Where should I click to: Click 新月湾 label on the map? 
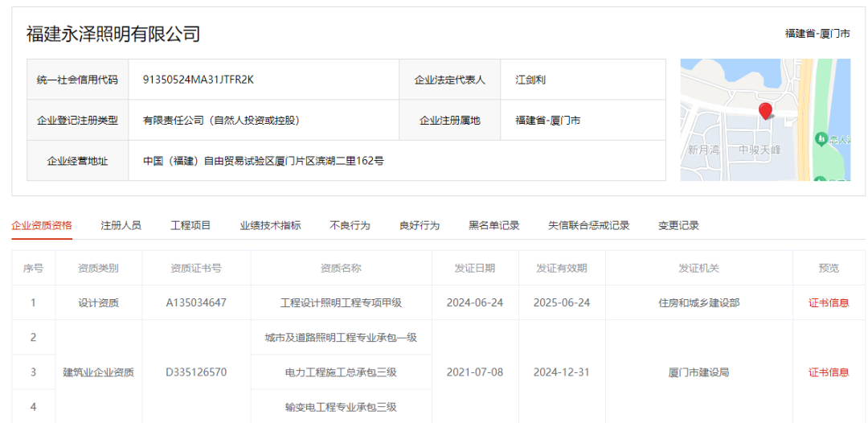703,150
